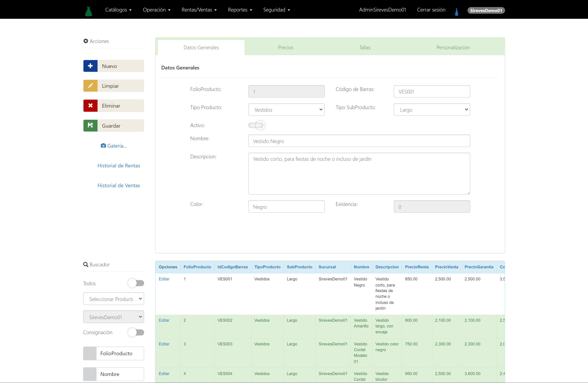Screen dimensions: 588x383
Task: Click the Limpiar button
Action: [114, 86]
